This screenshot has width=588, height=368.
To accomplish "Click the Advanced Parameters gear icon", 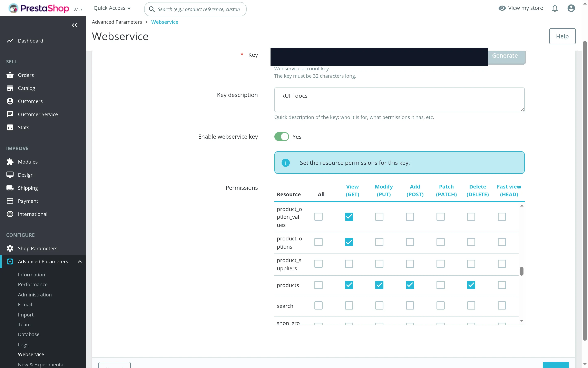I will (10, 261).
